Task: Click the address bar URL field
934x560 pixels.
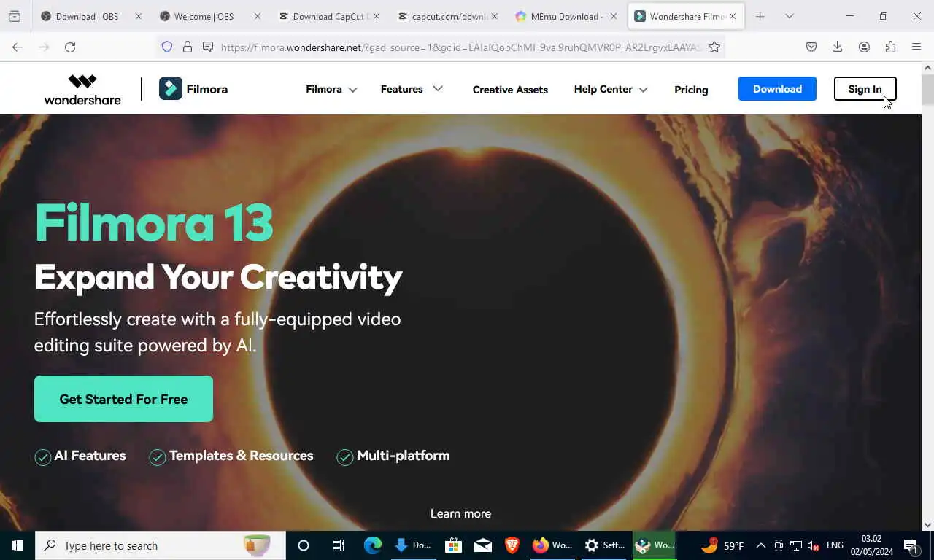Action: (460, 47)
